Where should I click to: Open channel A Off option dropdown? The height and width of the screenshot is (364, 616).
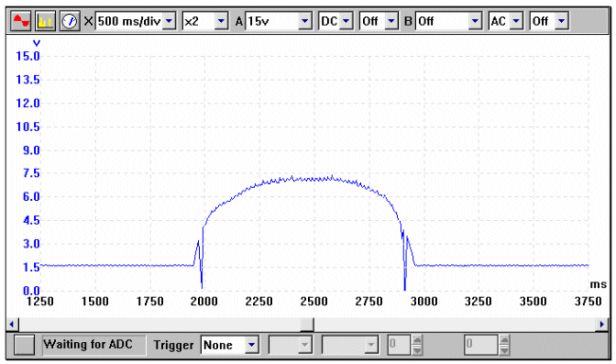click(390, 21)
